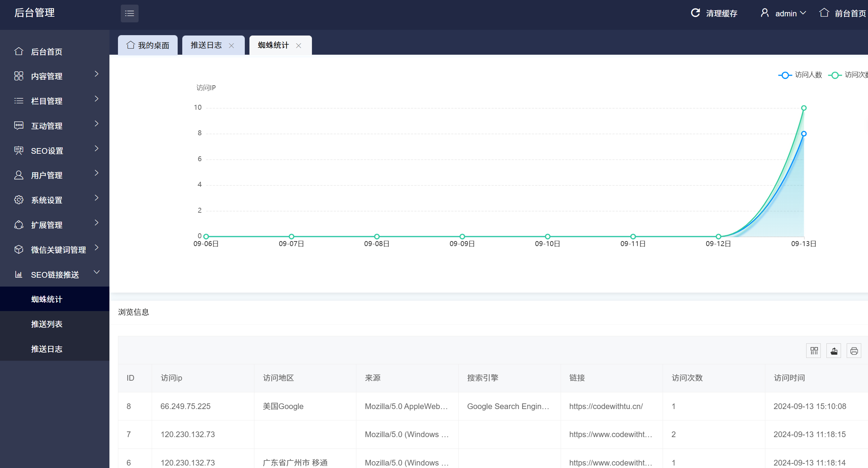Click the 互动管理 chat bubble icon
This screenshot has width=868, height=468.
[x=19, y=126]
